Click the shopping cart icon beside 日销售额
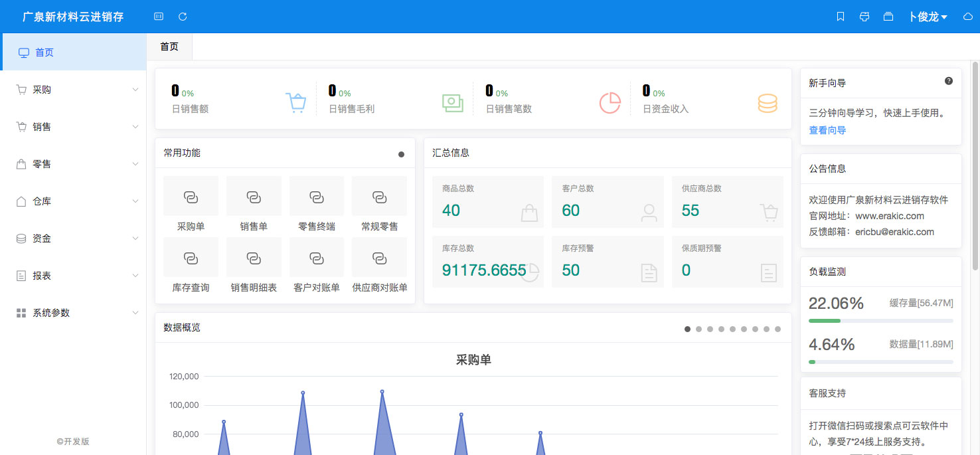The height and width of the screenshot is (455, 980). coord(296,102)
